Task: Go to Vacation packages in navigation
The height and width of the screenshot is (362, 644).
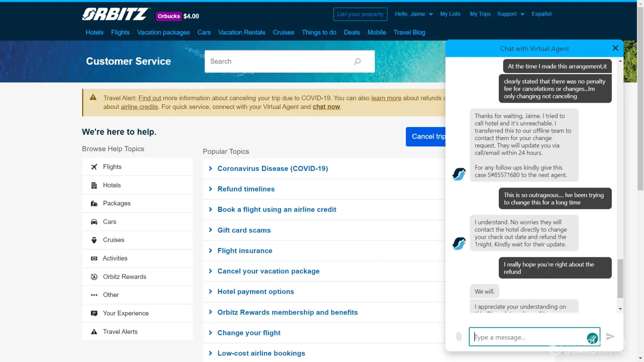Action: pyautogui.click(x=163, y=33)
